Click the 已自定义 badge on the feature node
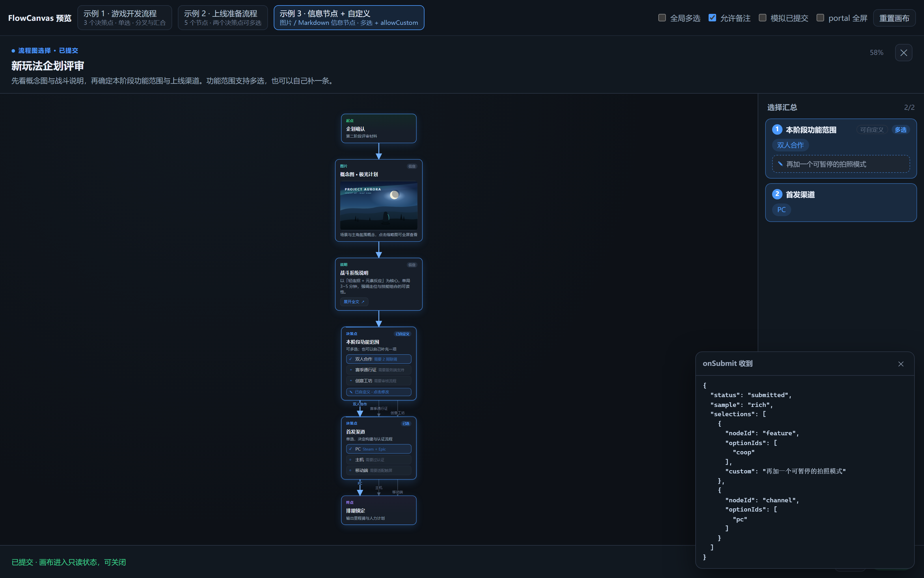924x578 pixels. pos(403,334)
